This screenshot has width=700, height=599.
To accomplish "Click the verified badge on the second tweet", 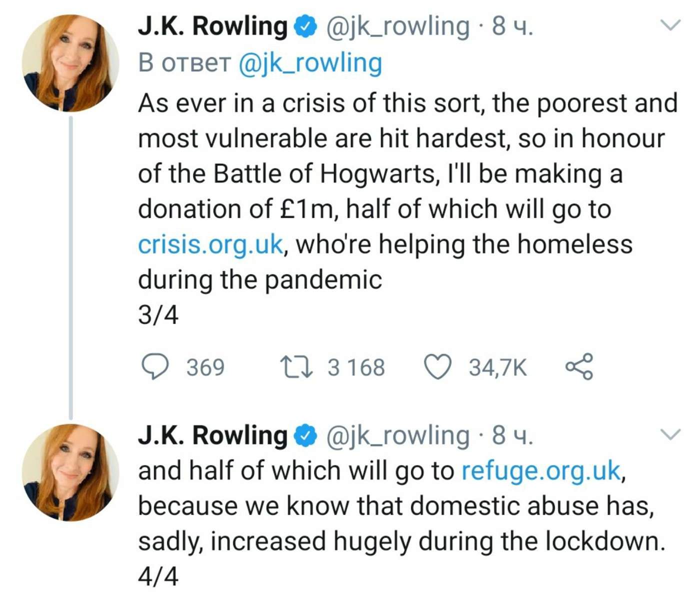I will pyautogui.click(x=305, y=436).
